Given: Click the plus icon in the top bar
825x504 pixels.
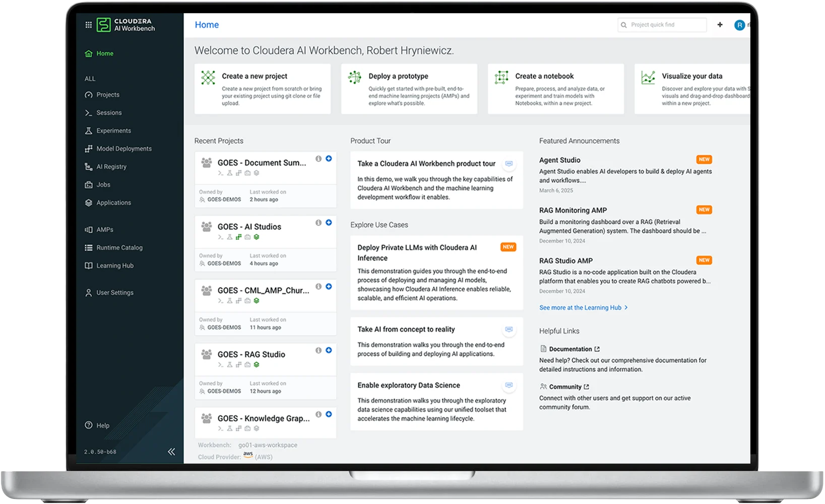Looking at the screenshot, I should pos(720,24).
